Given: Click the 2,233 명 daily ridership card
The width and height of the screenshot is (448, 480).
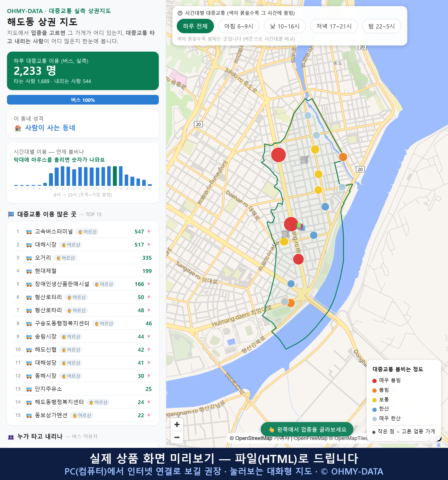Looking at the screenshot, I should coord(83,71).
